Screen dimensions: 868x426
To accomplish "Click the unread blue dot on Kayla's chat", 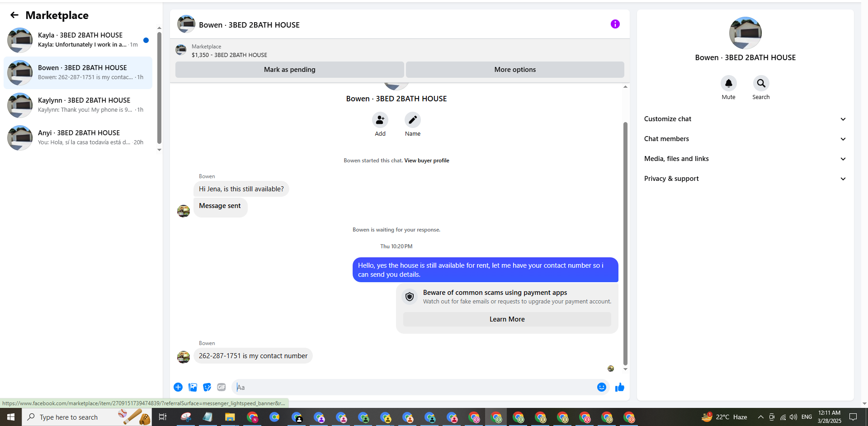I will tap(146, 40).
